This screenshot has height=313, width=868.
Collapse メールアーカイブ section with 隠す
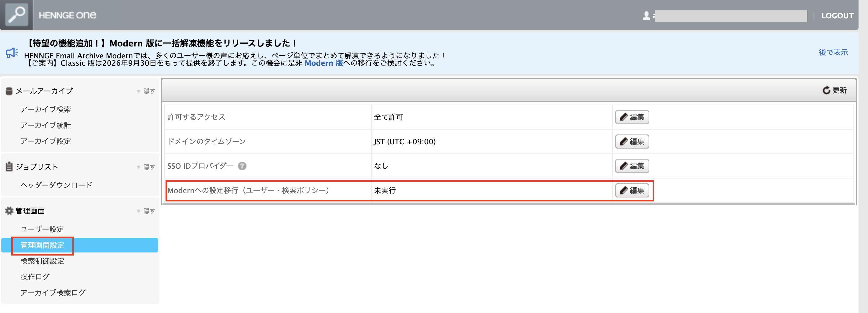(146, 91)
